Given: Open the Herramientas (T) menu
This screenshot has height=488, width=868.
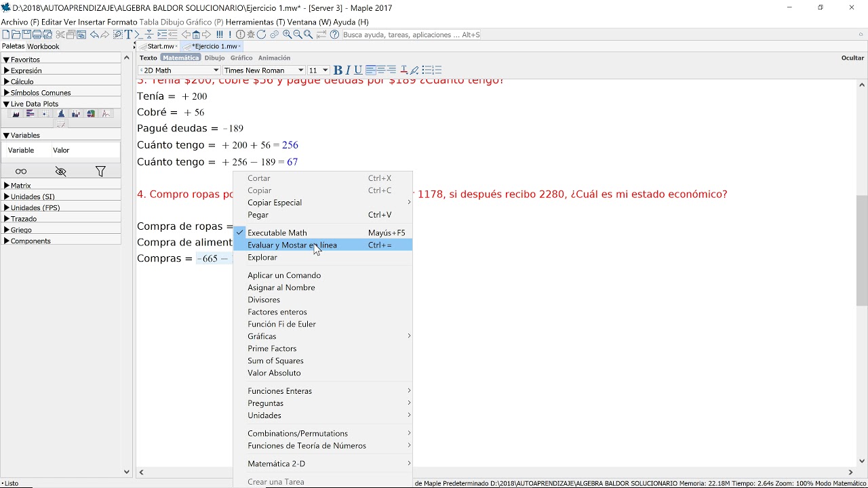Looking at the screenshot, I should [254, 22].
